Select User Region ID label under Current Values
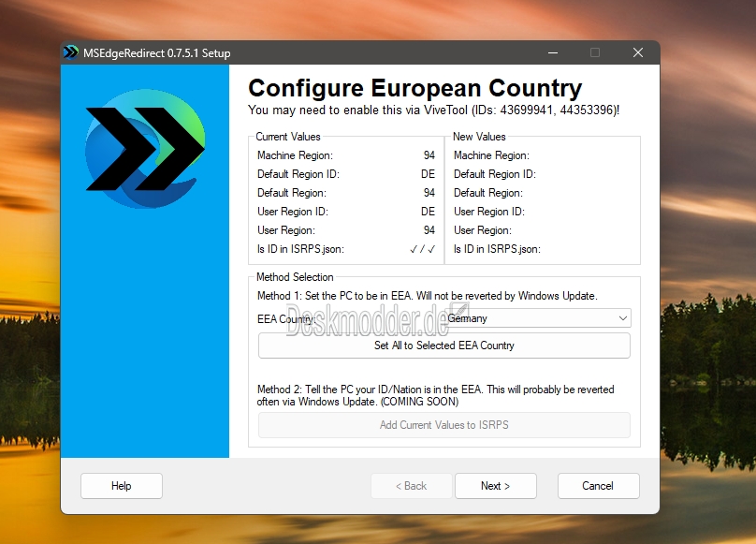Screen dimensions: 756x544 293,212
